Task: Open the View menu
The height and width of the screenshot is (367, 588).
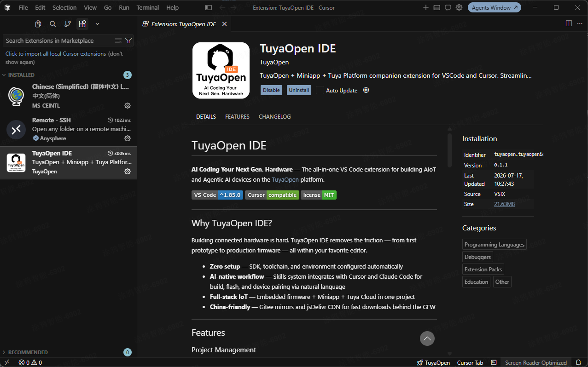Action: (90, 7)
